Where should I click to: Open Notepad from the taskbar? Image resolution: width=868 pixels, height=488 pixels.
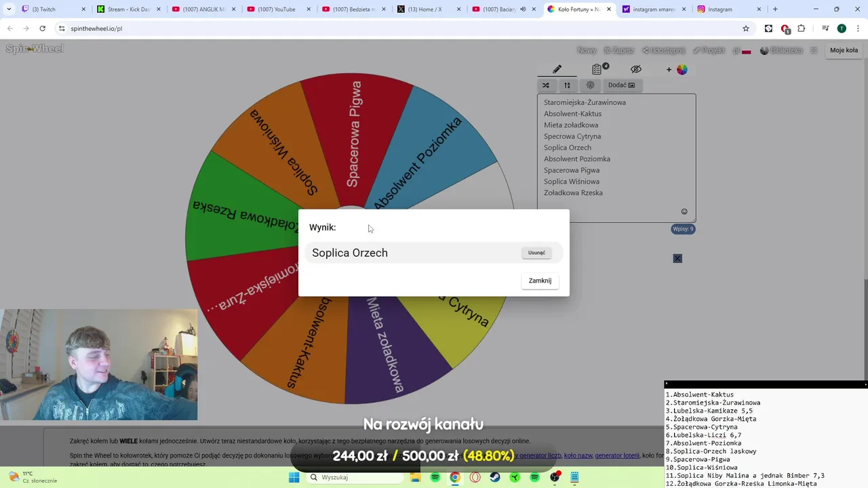pyautogui.click(x=575, y=477)
